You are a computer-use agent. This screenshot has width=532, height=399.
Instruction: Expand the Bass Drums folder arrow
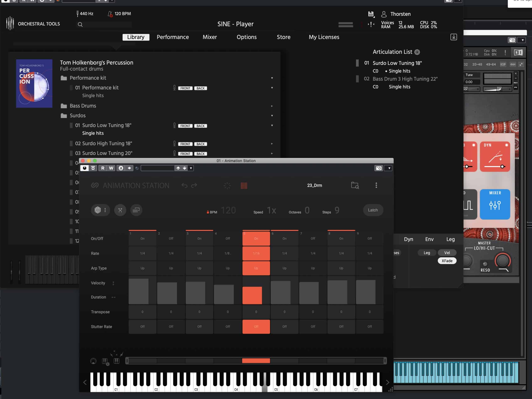[x=272, y=106]
